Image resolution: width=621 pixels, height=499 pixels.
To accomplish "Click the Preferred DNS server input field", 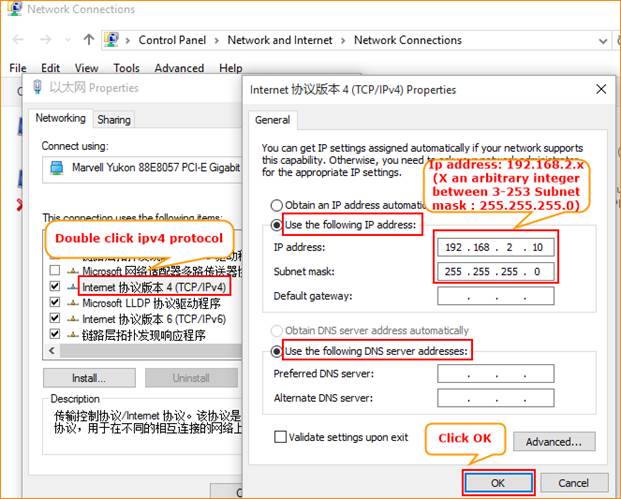I will click(495, 374).
